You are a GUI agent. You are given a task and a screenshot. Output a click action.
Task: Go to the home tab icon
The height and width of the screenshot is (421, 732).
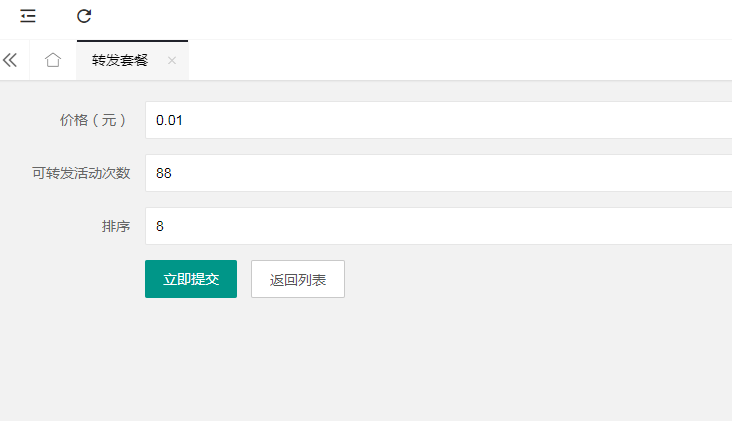coord(53,60)
